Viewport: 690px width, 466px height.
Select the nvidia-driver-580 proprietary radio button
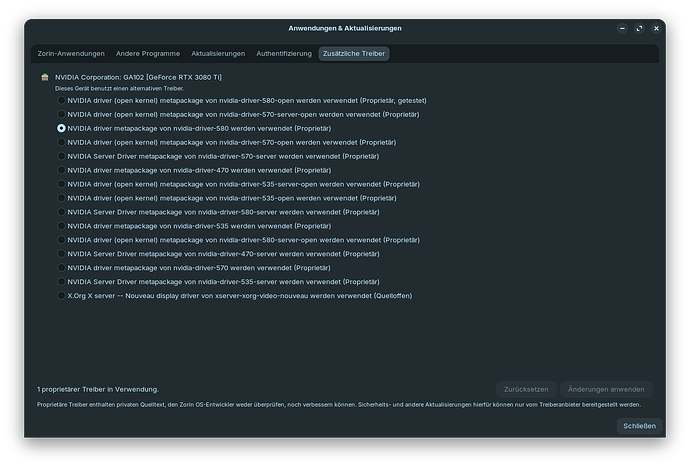pos(62,128)
